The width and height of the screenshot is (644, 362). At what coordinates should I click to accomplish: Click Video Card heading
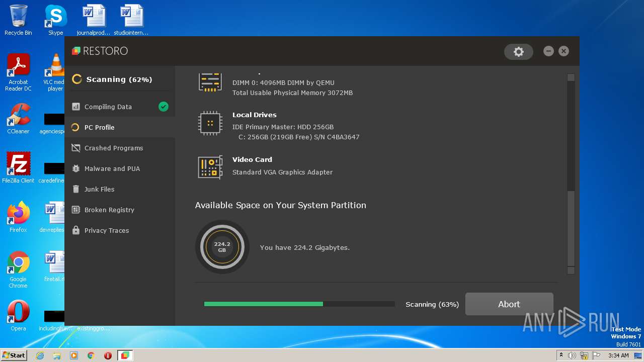[x=252, y=159]
